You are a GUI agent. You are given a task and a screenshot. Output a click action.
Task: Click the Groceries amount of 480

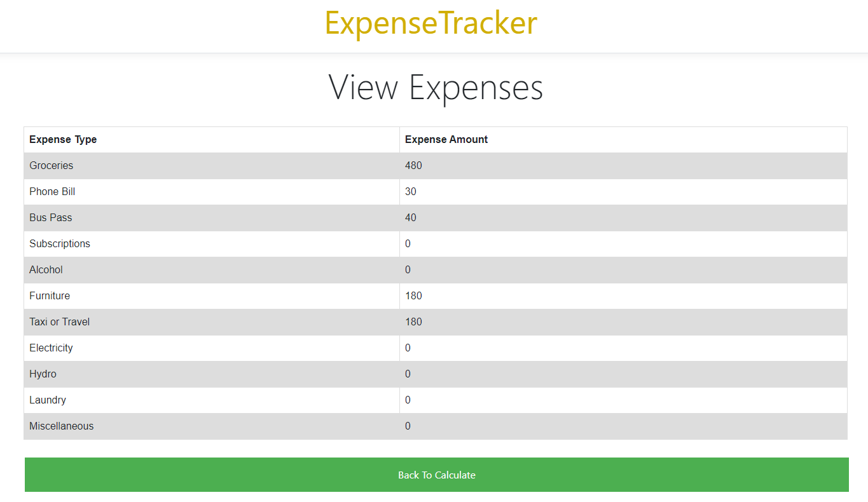413,165
